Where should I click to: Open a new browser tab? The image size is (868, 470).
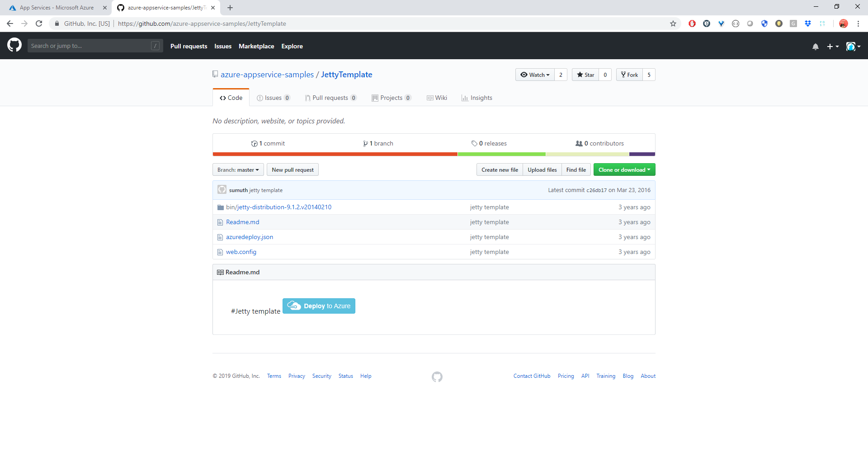click(230, 8)
